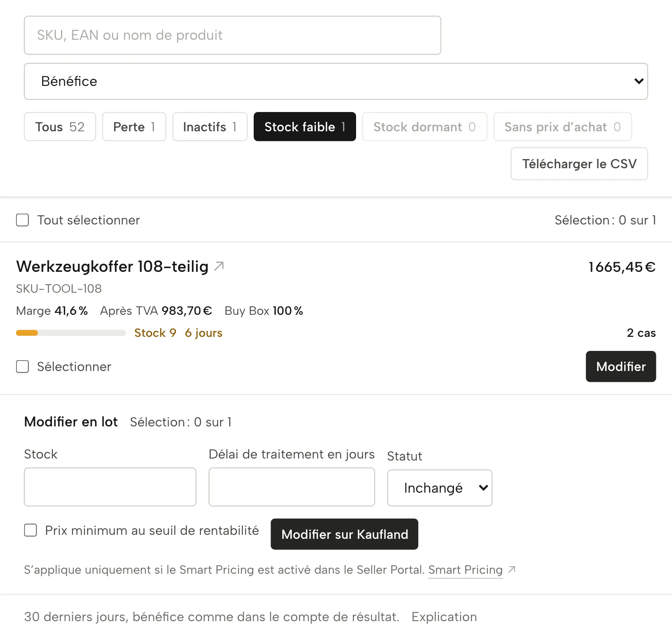
Task: Click Modifier for Werkzeugkoffer 108-teilig
Action: (621, 367)
